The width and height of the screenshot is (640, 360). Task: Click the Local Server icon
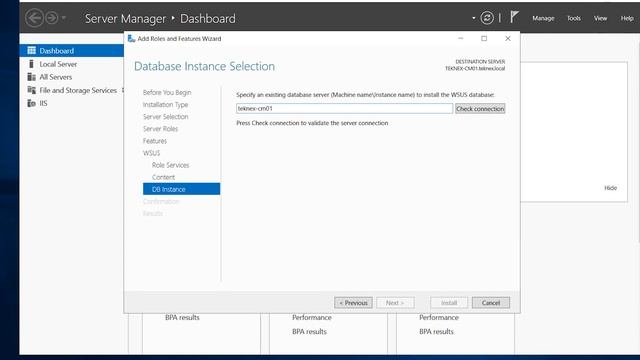31,64
